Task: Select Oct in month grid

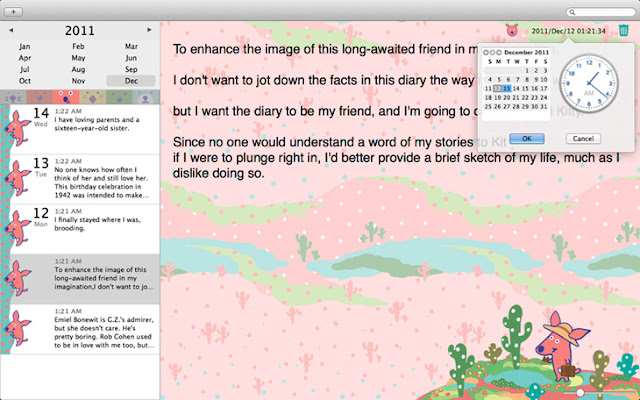Action: pos(24,81)
